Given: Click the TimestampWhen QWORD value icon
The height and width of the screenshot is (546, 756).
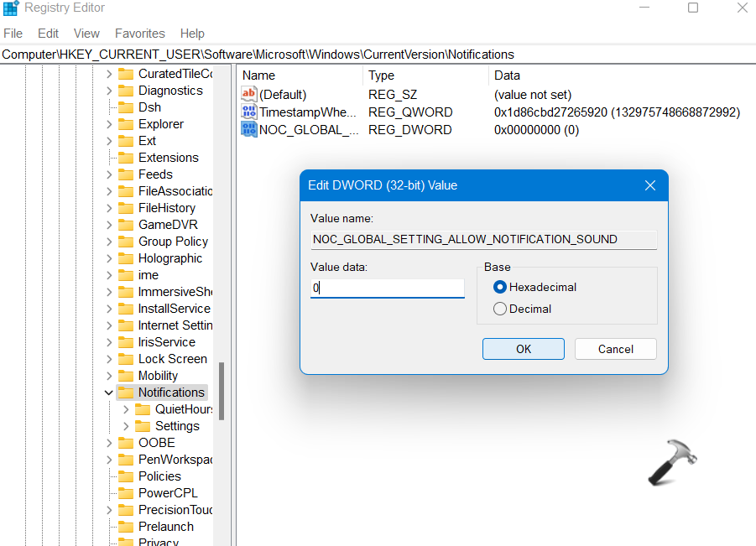Looking at the screenshot, I should click(249, 112).
